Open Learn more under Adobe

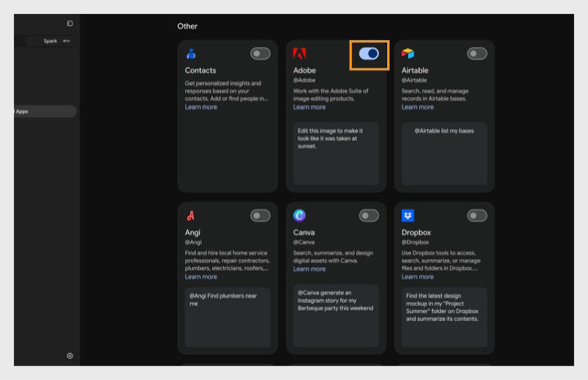[x=310, y=107]
